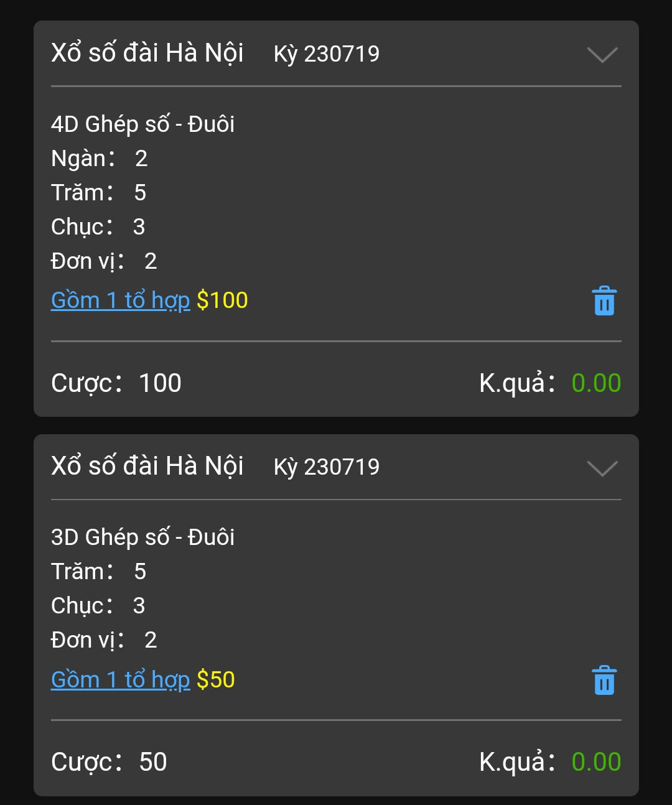672x805 pixels.
Task: Tap the first card's Xổ số đài Hà Nội title
Action: click(147, 53)
